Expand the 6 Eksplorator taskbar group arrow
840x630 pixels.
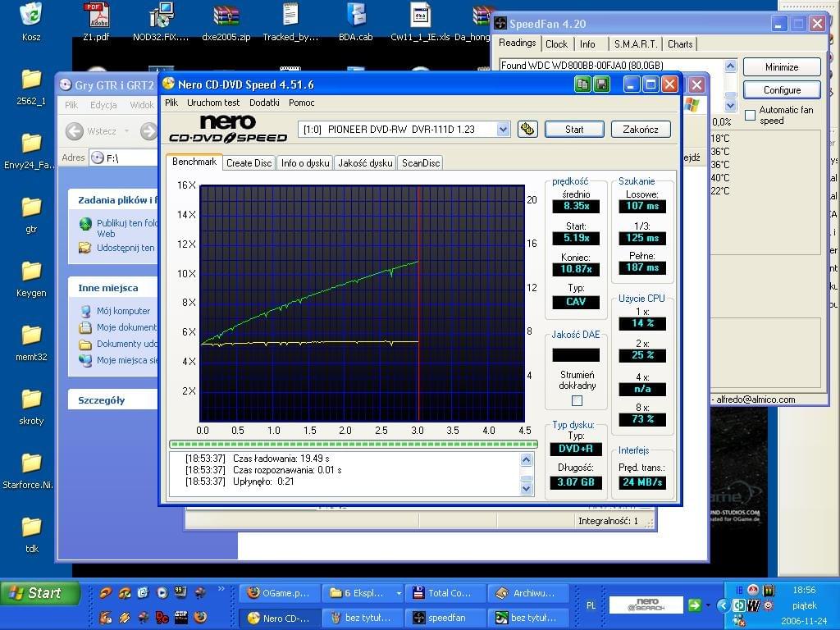[399, 593]
